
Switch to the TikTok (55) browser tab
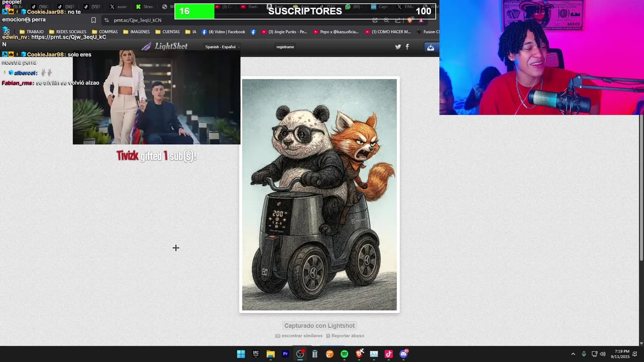pyautogui.click(x=92, y=7)
